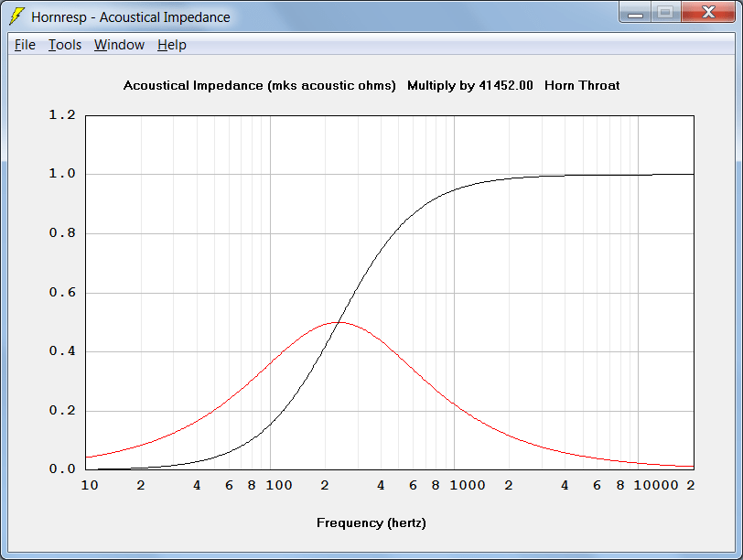
Task: Click the 'Acoustical Impedance (mks acoustic ohms)' chart title
Action: (259, 86)
